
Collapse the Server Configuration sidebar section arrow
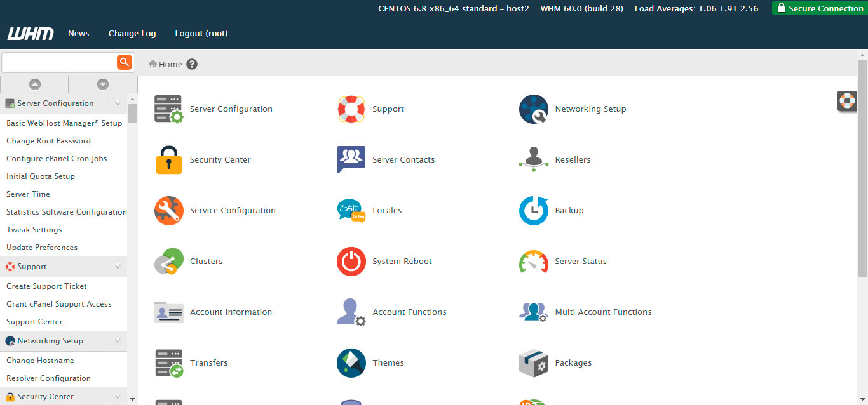tap(118, 103)
